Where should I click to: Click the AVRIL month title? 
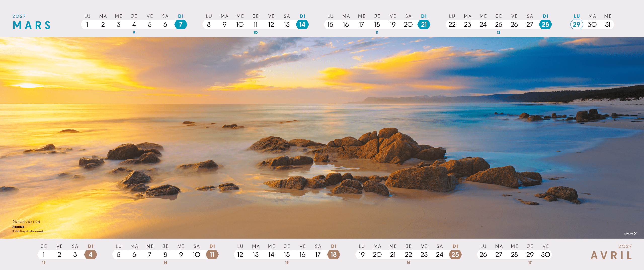coord(611,255)
